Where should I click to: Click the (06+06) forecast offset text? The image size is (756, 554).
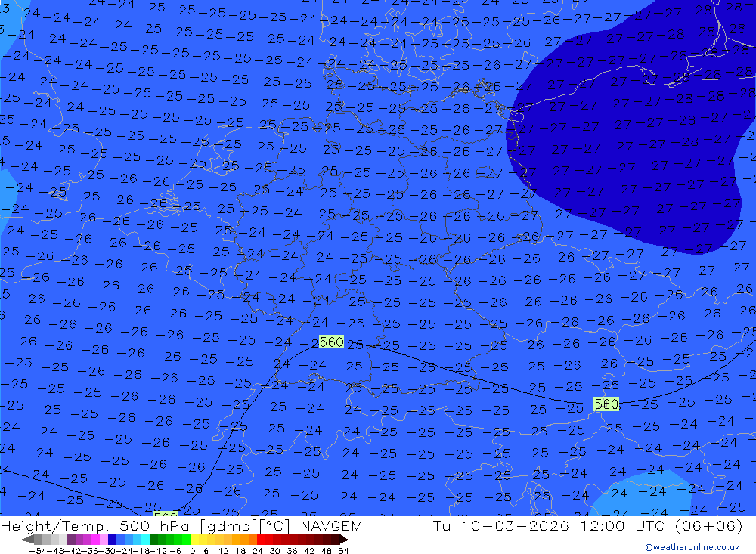[709, 525]
